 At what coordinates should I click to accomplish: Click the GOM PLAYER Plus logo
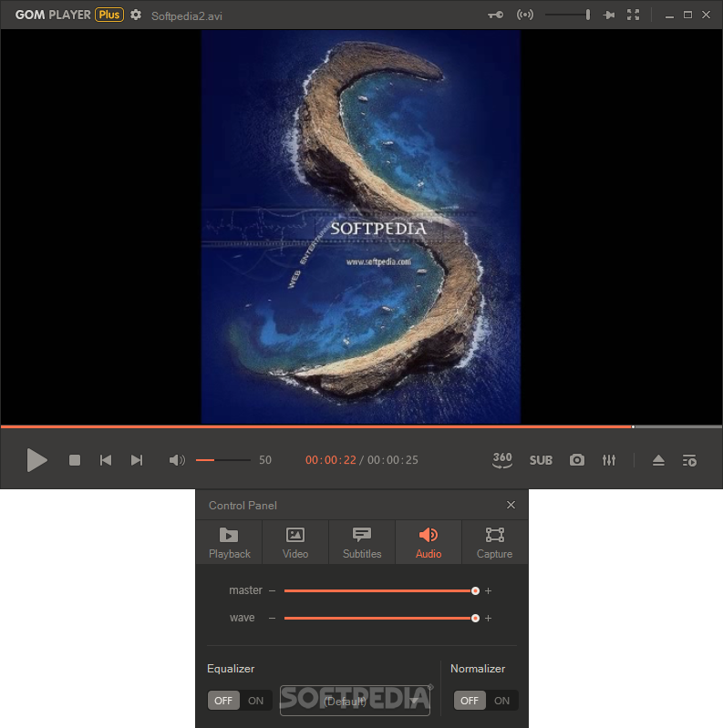tap(69, 15)
